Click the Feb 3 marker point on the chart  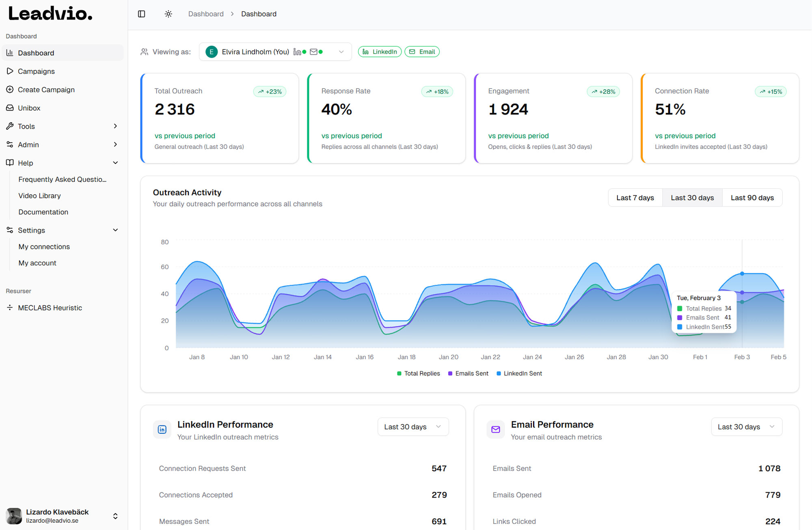coord(742,273)
